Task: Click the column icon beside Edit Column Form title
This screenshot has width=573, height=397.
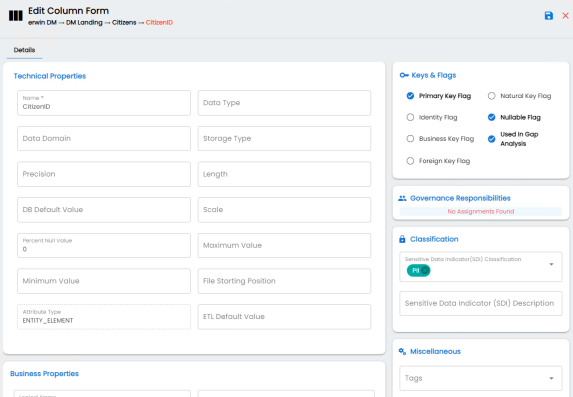Action: (16, 16)
